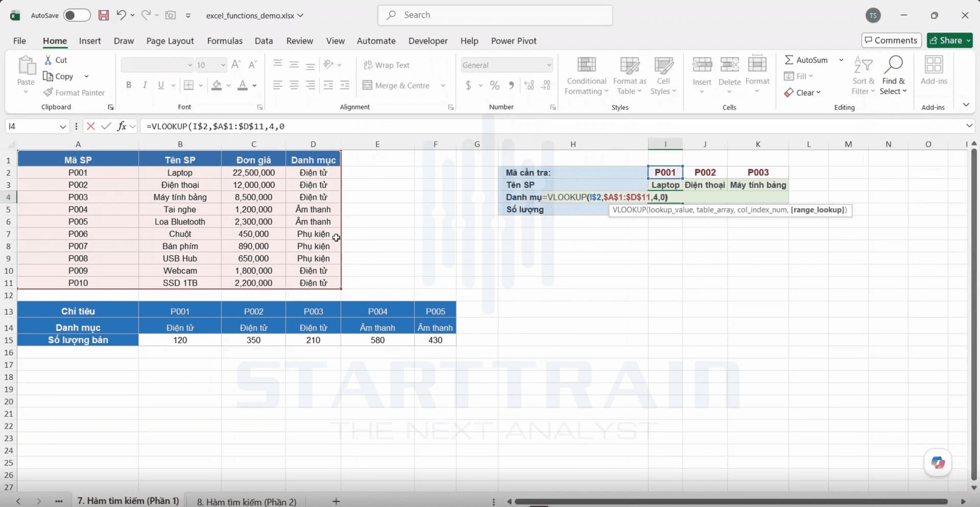This screenshot has width=980, height=507.
Task: Switch to sheet 8. Hàm tìm kiếm (Phần 2)
Action: [247, 502]
